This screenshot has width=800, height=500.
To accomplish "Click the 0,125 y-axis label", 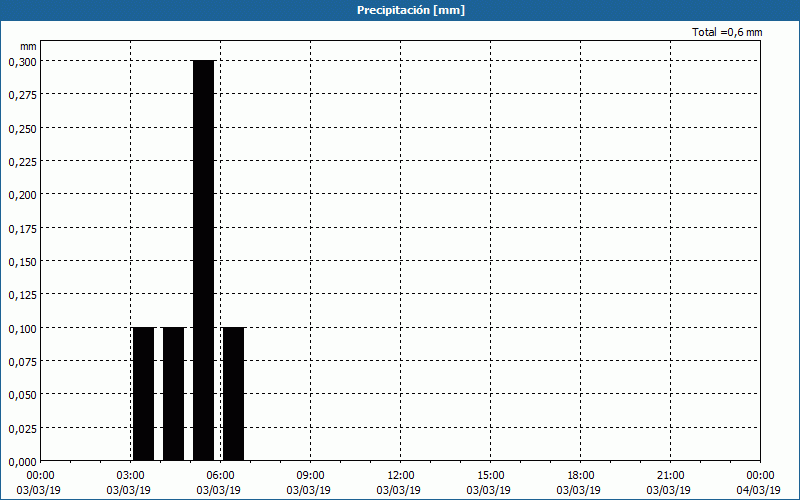I will pos(22,294).
